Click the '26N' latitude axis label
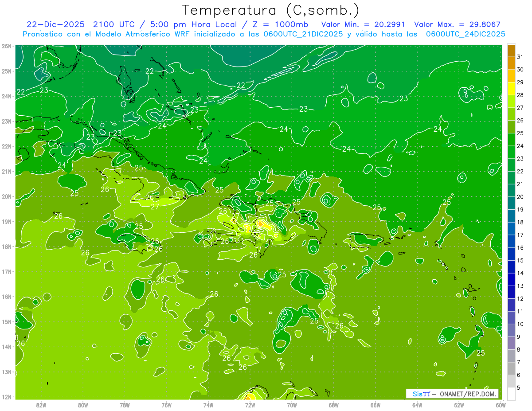Screen dimensions: 532x411 pyautogui.click(x=6, y=46)
